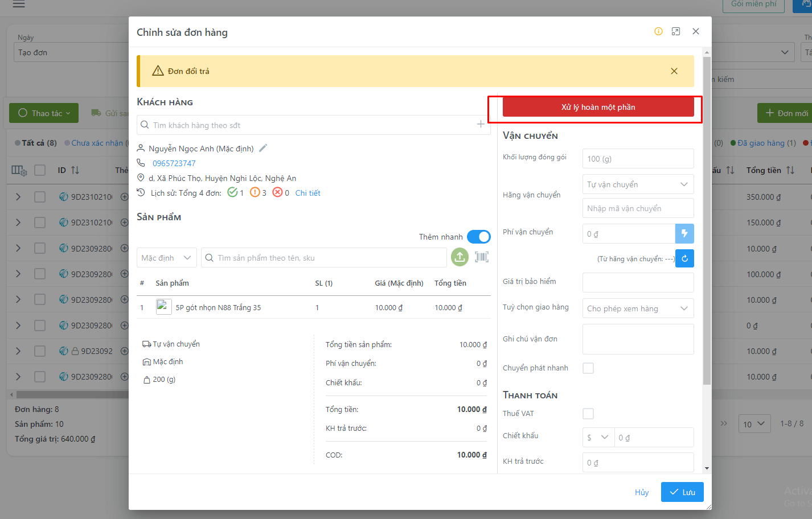Click the next pages double-arrow icon

pos(724,423)
